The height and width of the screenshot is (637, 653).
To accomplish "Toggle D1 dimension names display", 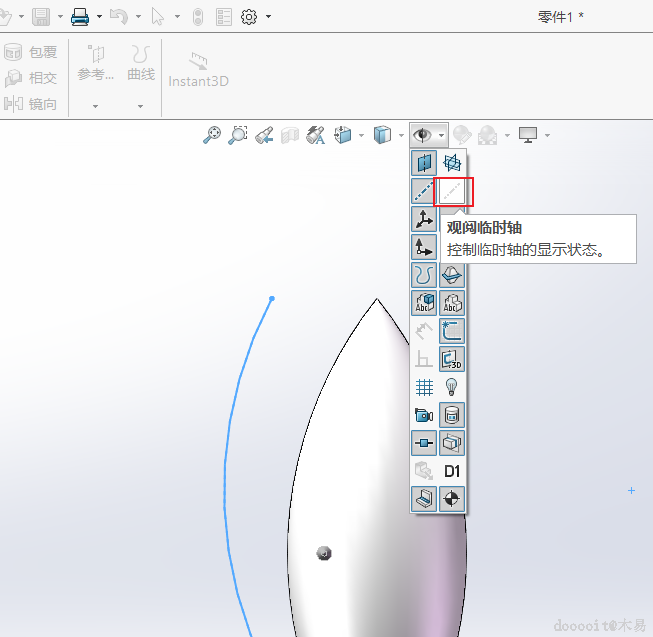I will pos(452,471).
